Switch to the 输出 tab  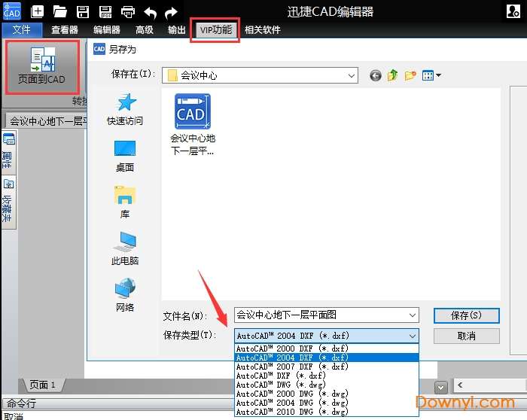(177, 30)
